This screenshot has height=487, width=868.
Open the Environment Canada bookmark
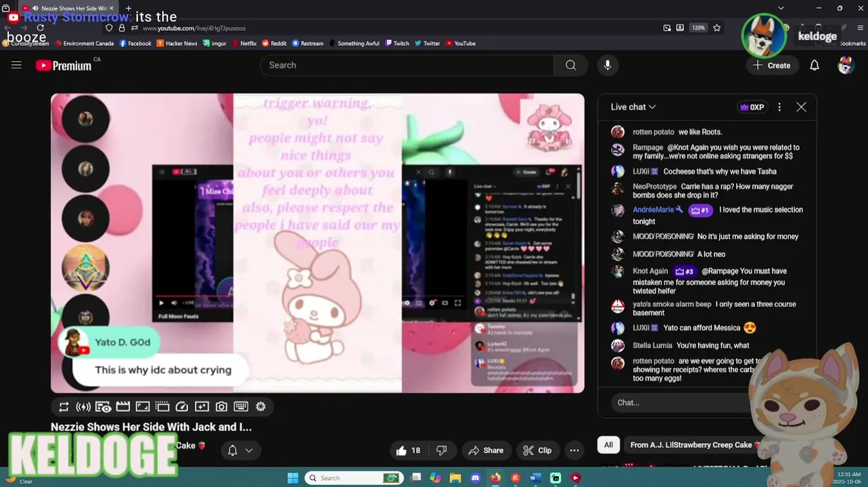coord(84,43)
